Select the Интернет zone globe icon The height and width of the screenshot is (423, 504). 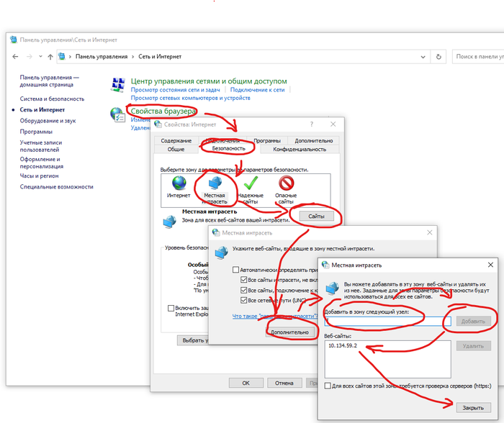[x=179, y=184]
